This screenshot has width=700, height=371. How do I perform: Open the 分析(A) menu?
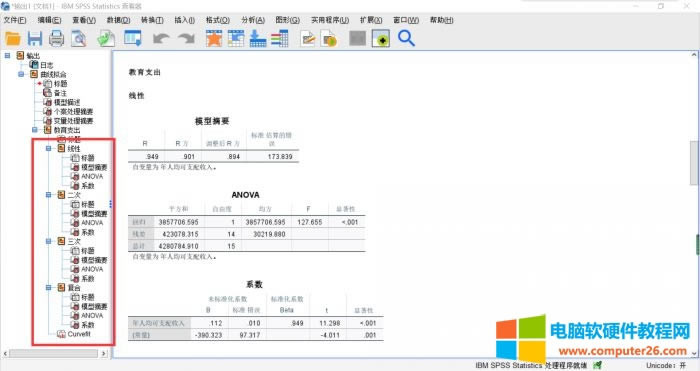click(x=253, y=20)
